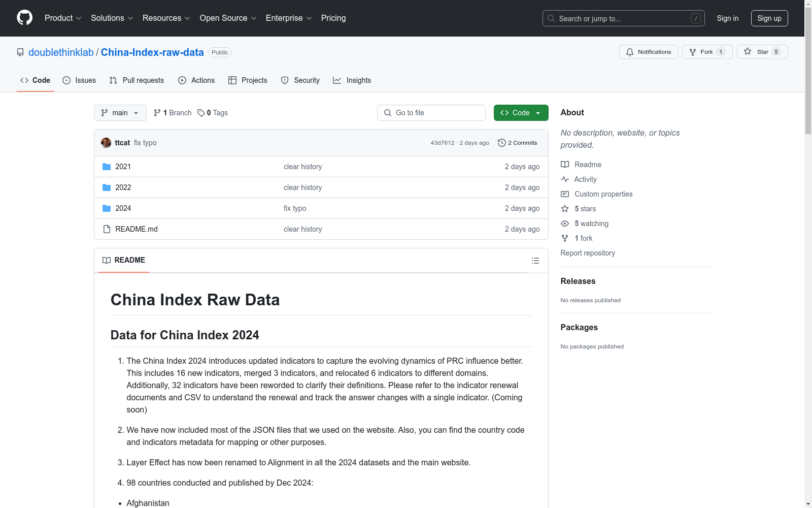812x508 pixels.
Task: Open the doublethinklab owner link
Action: click(61, 52)
